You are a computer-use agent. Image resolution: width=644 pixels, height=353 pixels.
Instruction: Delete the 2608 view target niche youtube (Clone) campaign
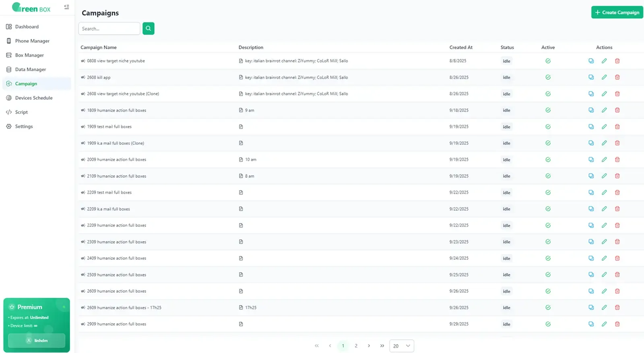(617, 94)
